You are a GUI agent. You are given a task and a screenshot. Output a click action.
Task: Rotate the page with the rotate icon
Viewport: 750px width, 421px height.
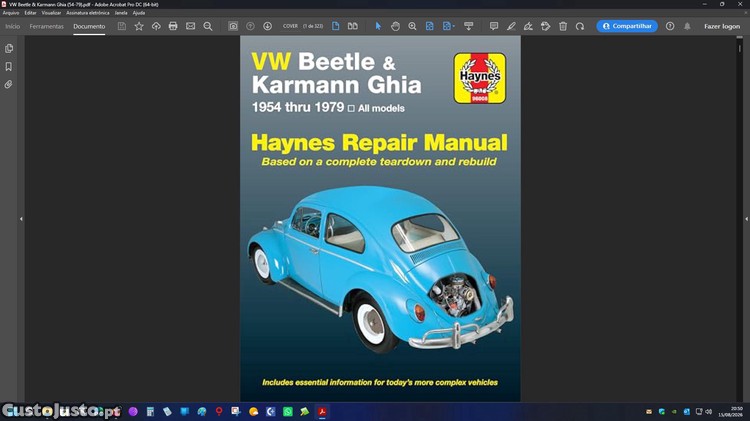pos(580,26)
